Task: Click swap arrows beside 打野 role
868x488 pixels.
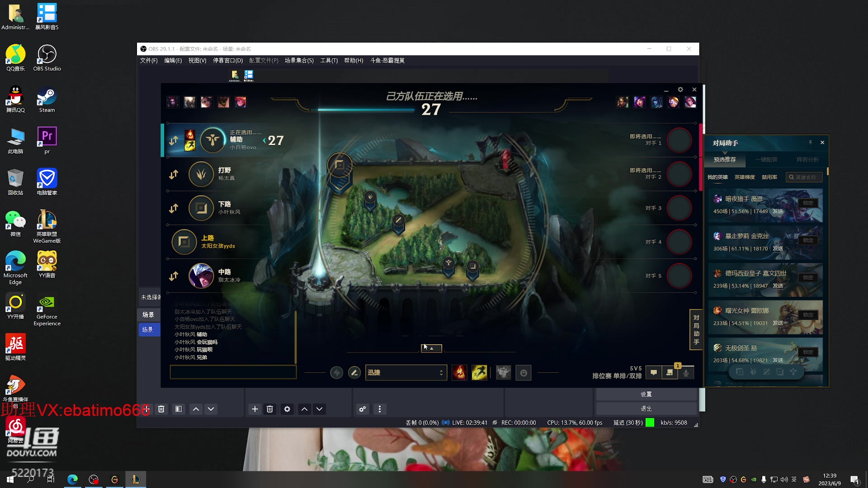Action: [174, 174]
